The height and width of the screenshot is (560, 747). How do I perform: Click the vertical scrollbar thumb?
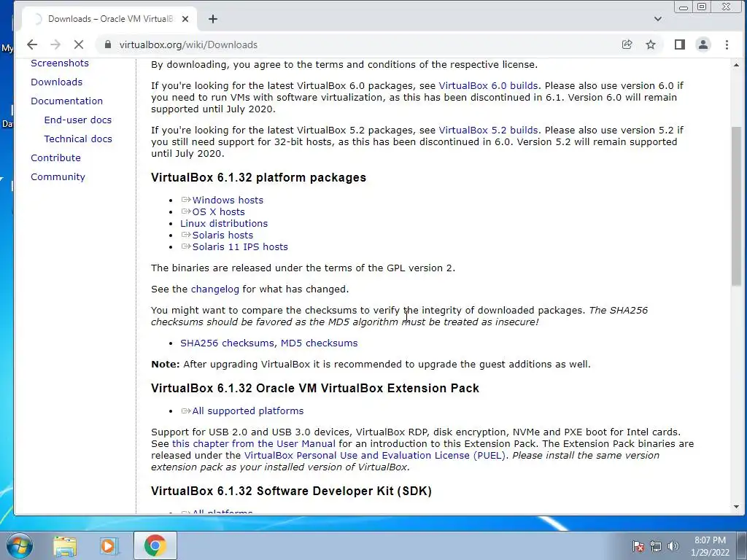[x=737, y=206]
